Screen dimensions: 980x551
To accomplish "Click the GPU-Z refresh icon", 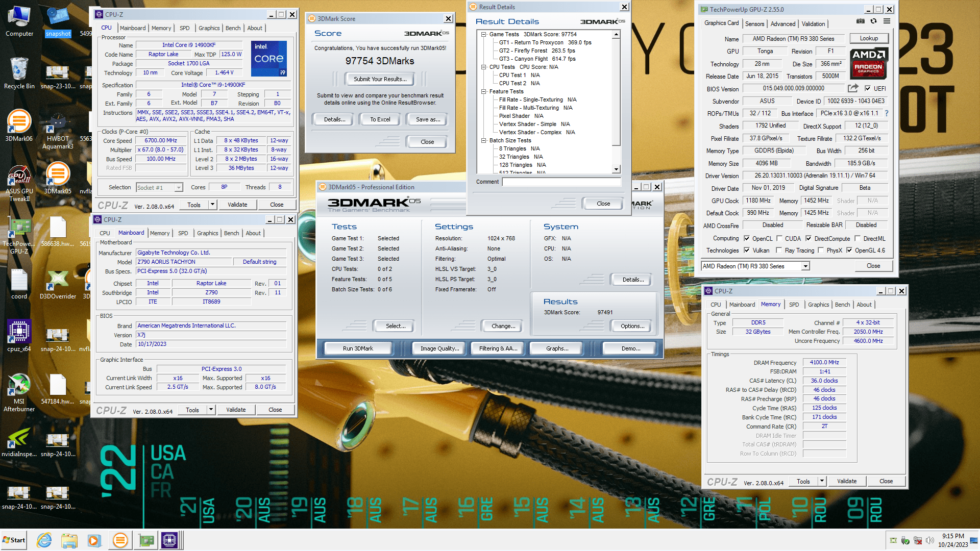I will point(873,21).
